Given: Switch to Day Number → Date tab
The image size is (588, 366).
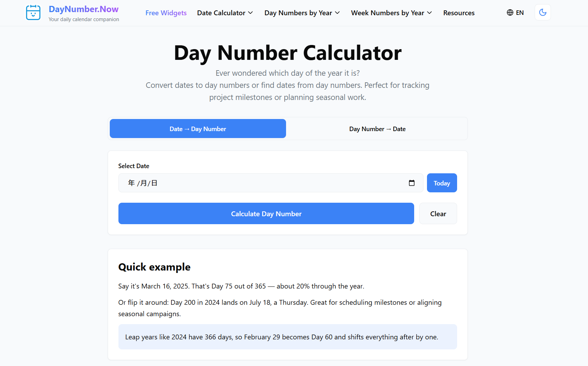Looking at the screenshot, I should [377, 129].
